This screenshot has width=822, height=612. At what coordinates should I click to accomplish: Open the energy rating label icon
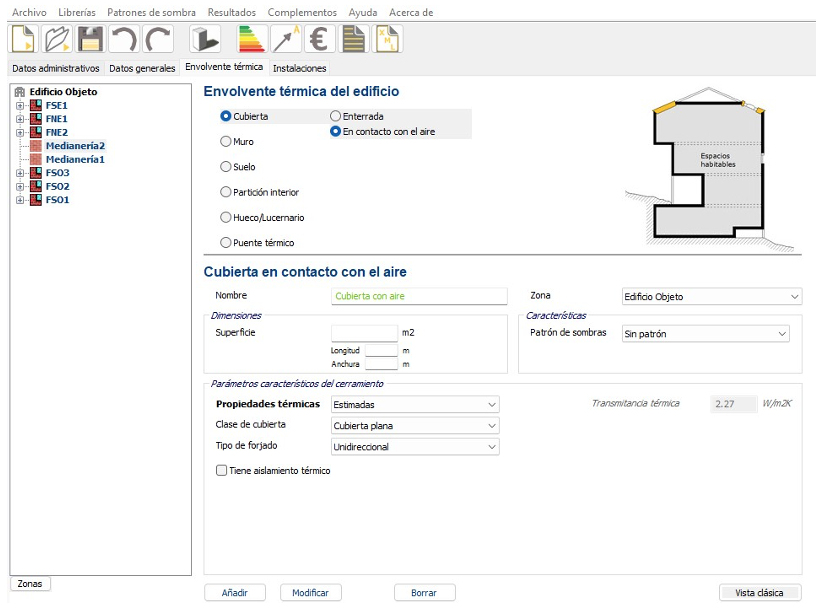(250, 40)
